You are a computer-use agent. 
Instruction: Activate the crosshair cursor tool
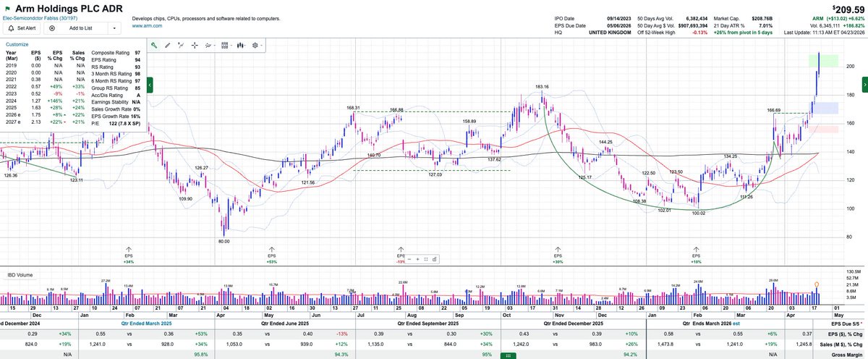point(195,45)
